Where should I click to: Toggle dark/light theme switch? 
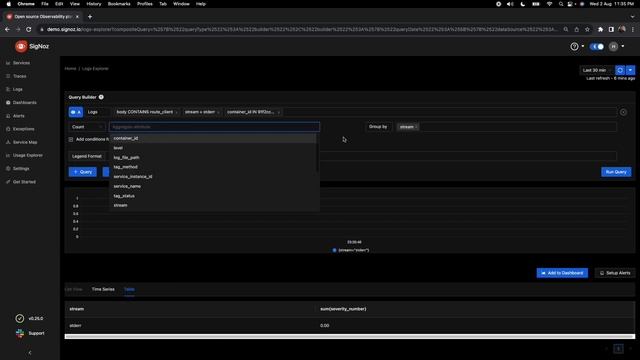(597, 47)
